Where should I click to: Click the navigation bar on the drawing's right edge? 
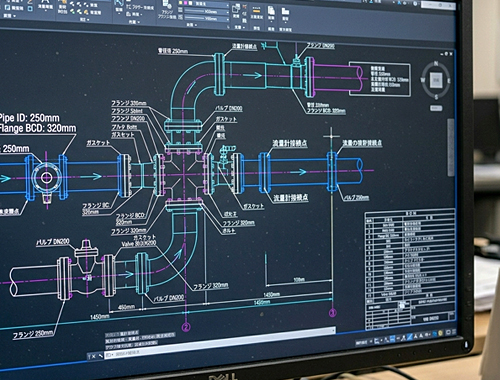click(451, 147)
